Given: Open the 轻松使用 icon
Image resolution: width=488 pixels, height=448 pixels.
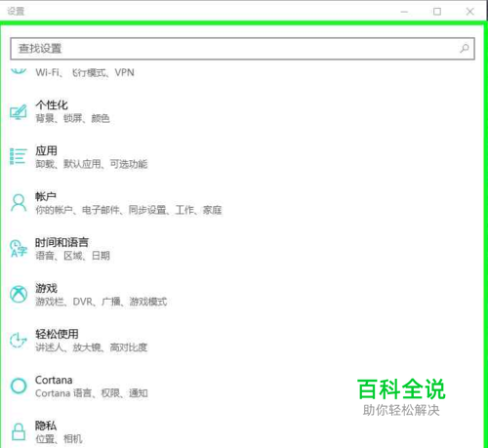Looking at the screenshot, I should pyautogui.click(x=19, y=340).
